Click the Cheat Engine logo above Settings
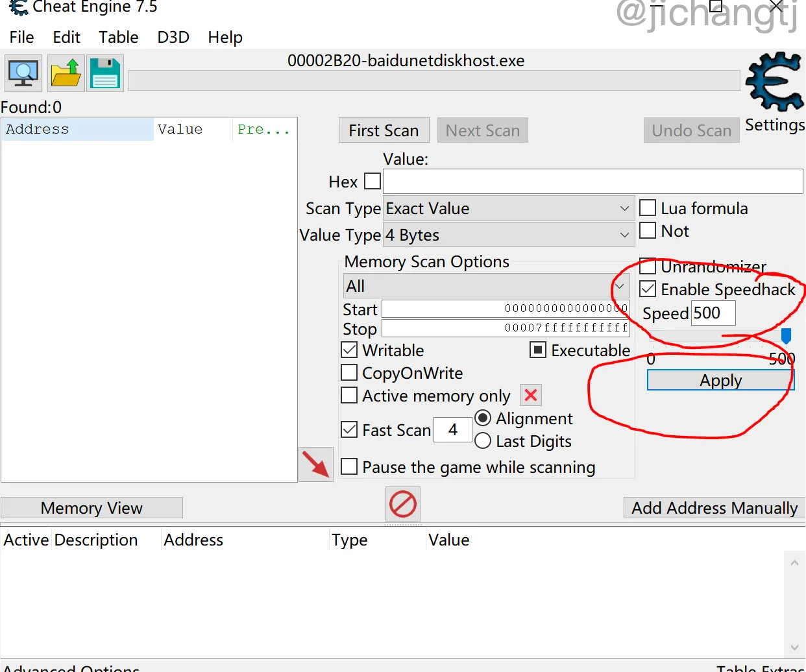This screenshot has width=806, height=672. (x=774, y=82)
